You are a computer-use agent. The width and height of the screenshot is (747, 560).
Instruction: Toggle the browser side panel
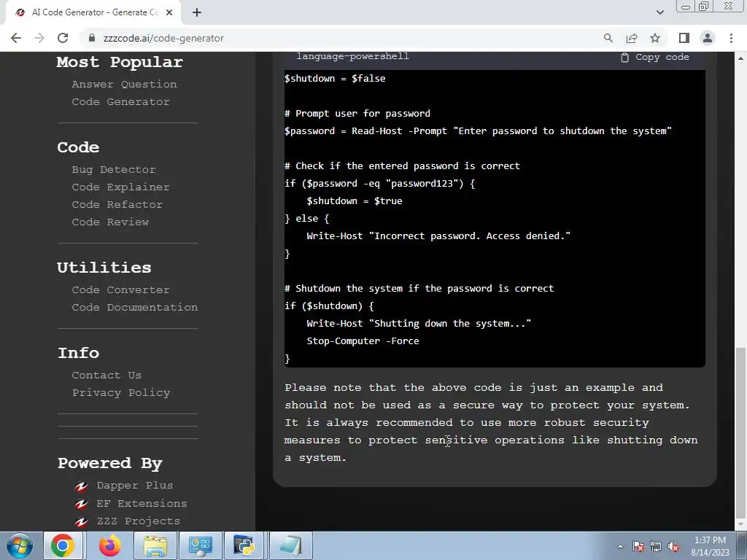[x=684, y=38]
